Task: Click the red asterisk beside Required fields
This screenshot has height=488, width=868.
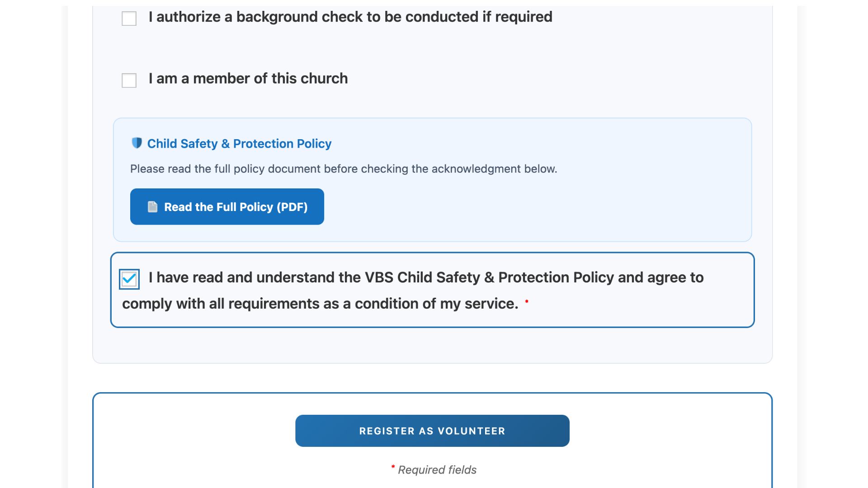Action: click(393, 467)
